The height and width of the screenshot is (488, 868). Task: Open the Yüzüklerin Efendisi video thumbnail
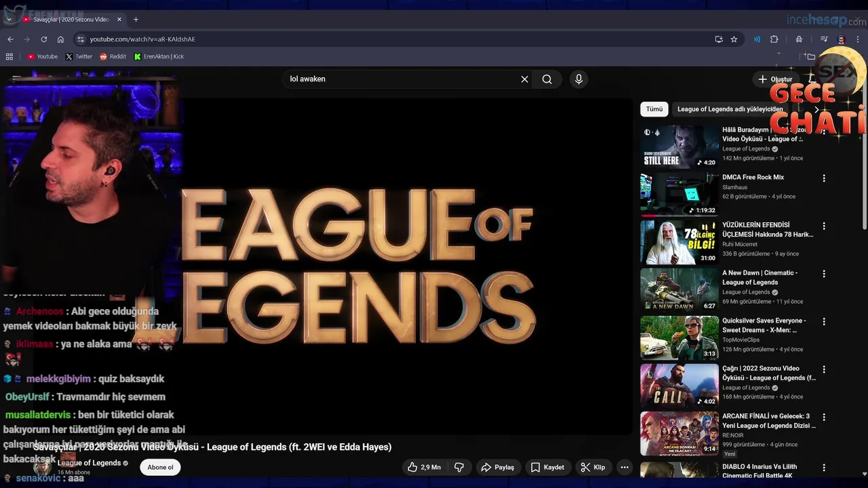click(x=679, y=242)
